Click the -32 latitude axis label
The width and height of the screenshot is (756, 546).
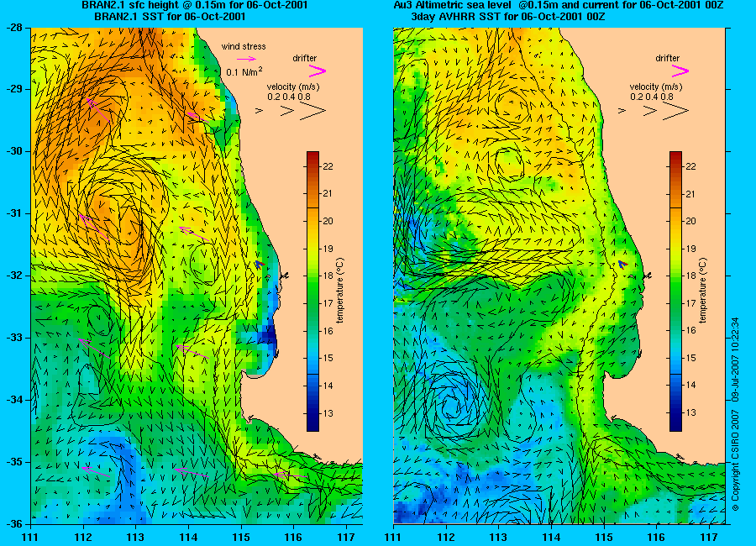click(x=15, y=276)
